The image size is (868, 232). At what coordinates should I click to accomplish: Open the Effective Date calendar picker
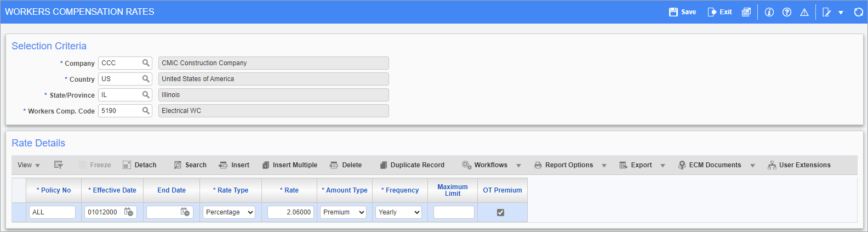tap(129, 212)
